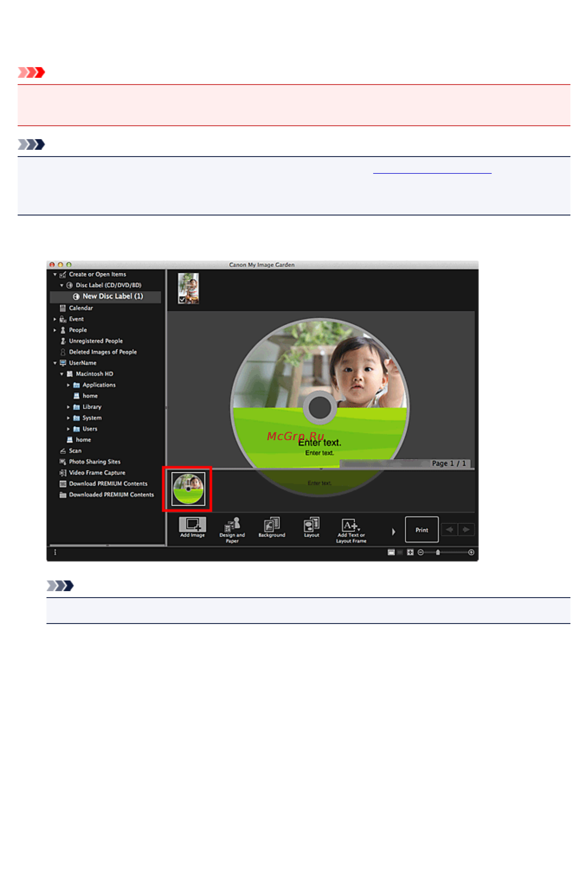The height and width of the screenshot is (872, 588).
Task: Click the whole image view icon
Action: 410,552
